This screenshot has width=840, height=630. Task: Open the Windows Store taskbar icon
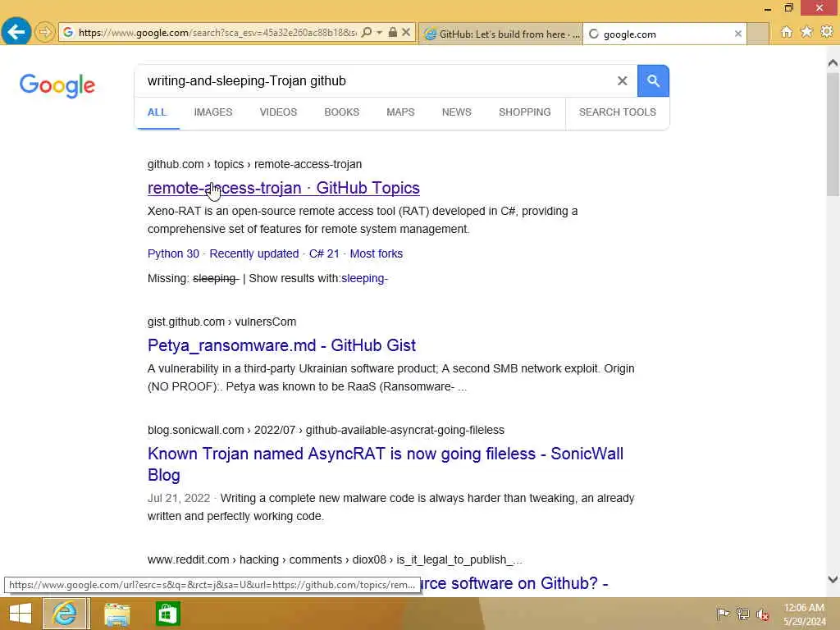pyautogui.click(x=167, y=614)
